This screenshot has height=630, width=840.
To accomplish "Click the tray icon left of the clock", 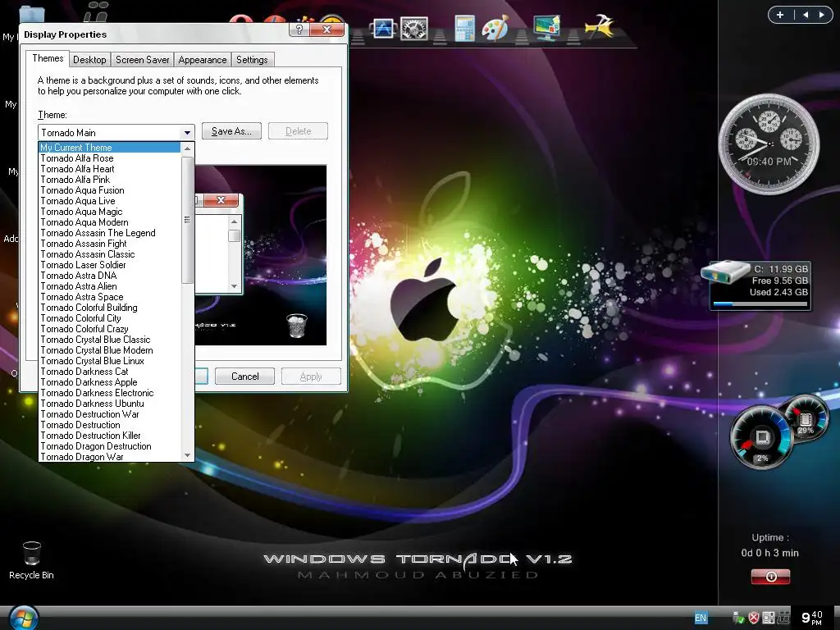I will pyautogui.click(x=783, y=619).
